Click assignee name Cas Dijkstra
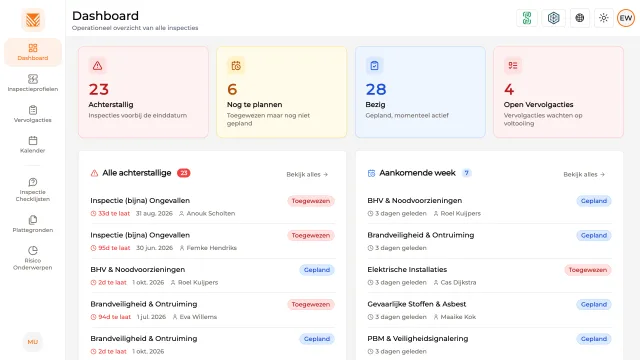 tap(458, 282)
